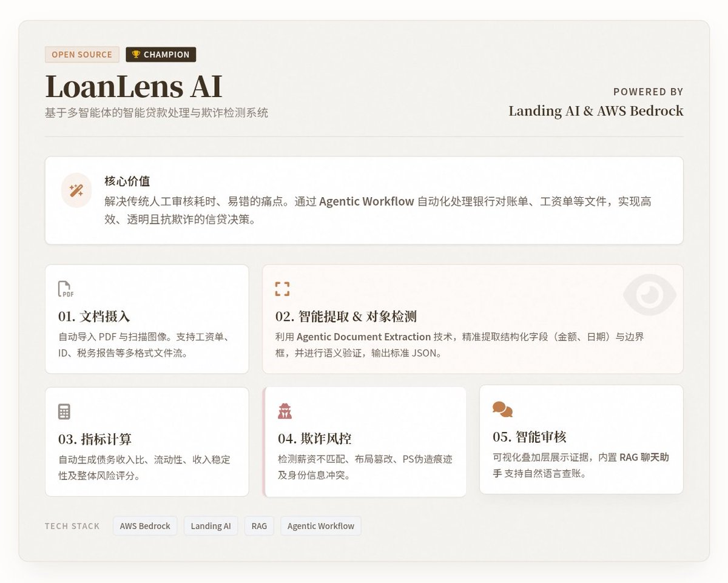728x583 pixels.
Task: Select the AWS Bedrock tech tag
Action: click(145, 526)
